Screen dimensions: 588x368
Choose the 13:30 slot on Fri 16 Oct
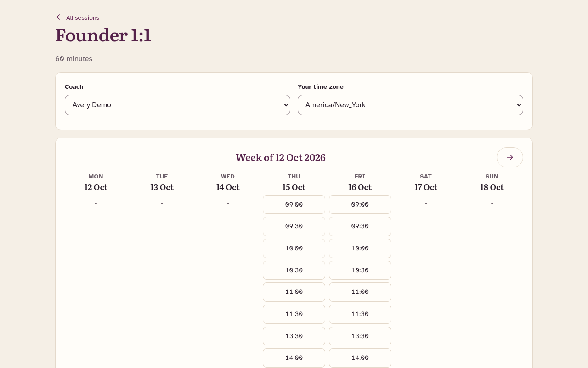pyautogui.click(x=360, y=336)
